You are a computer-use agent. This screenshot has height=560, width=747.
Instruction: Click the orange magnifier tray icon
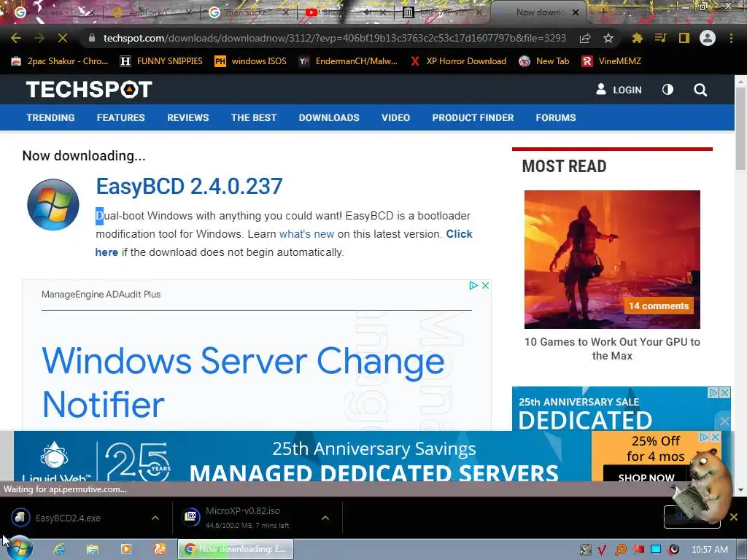621,550
